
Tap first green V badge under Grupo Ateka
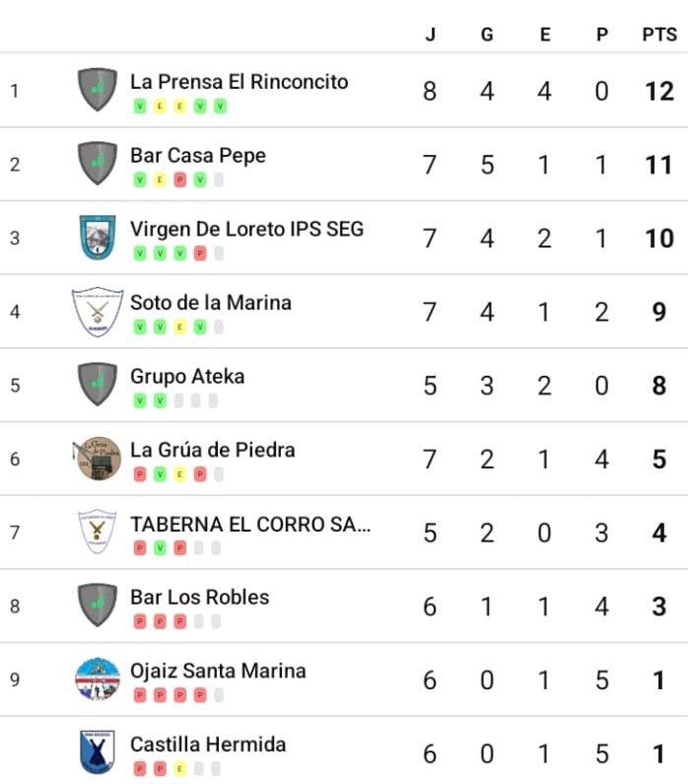[x=140, y=400]
